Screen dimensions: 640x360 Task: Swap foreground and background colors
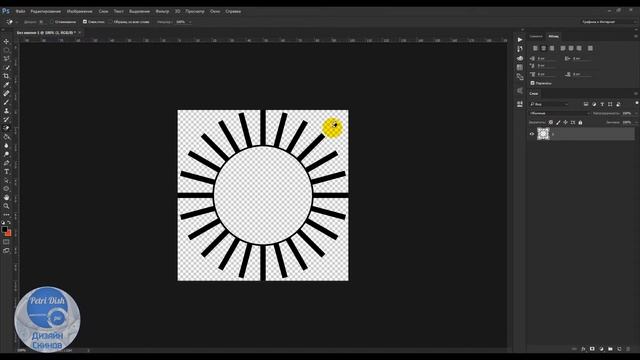click(x=9, y=222)
